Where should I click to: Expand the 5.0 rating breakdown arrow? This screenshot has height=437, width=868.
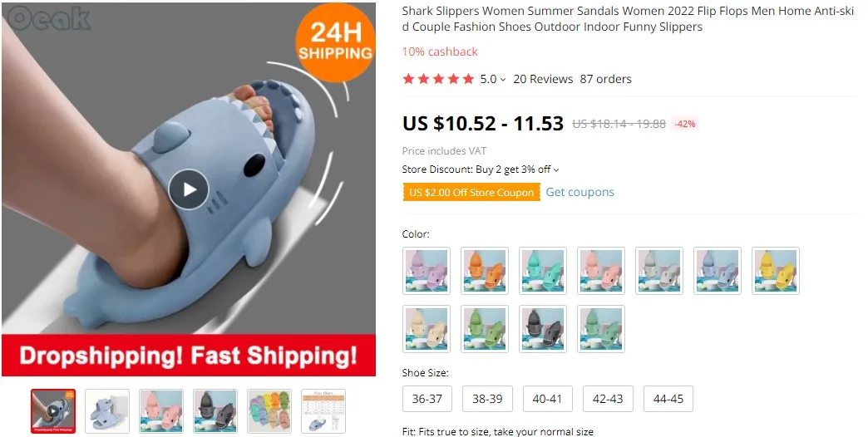point(503,80)
